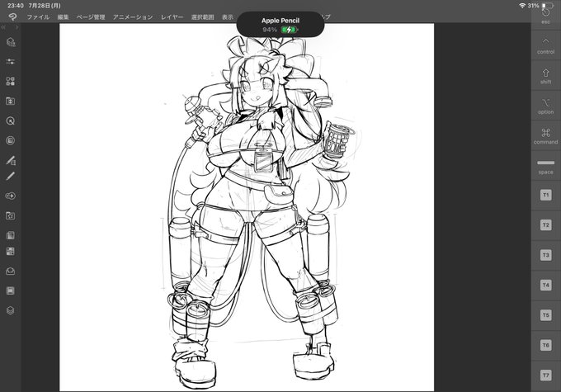Select the pencil icon in left sidebar

pos(11,176)
